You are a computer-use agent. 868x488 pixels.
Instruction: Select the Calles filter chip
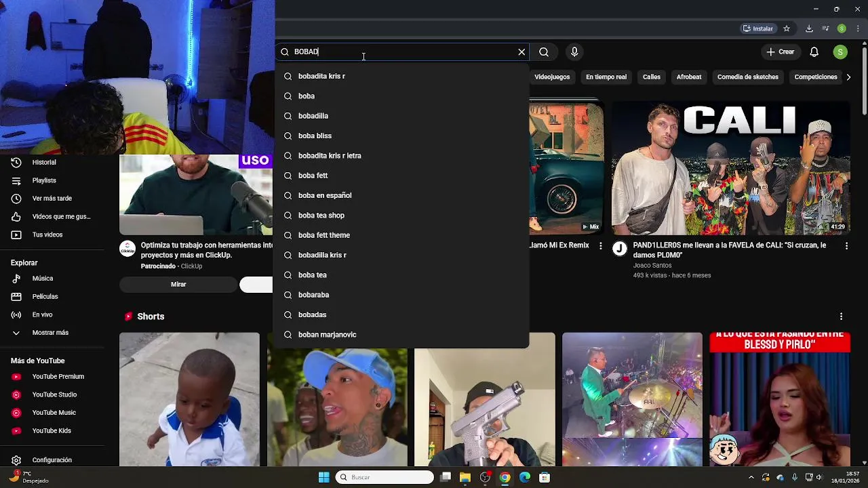click(652, 77)
